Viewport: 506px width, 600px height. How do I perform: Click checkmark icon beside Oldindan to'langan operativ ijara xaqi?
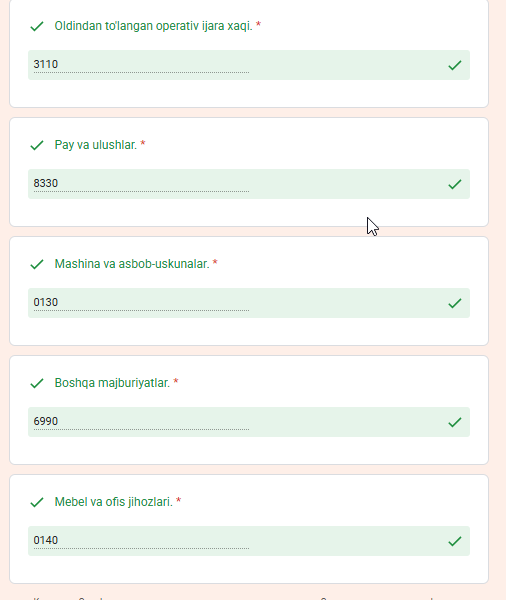[x=37, y=26]
